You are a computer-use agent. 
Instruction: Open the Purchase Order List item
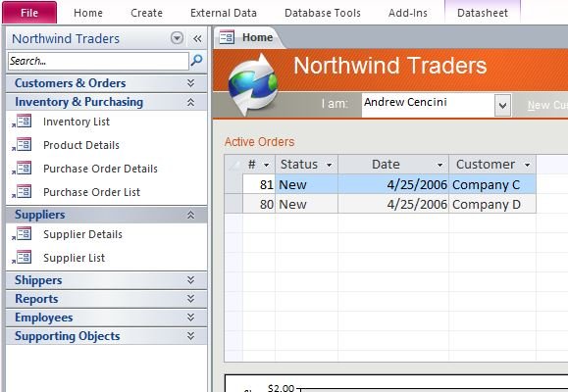(x=91, y=192)
